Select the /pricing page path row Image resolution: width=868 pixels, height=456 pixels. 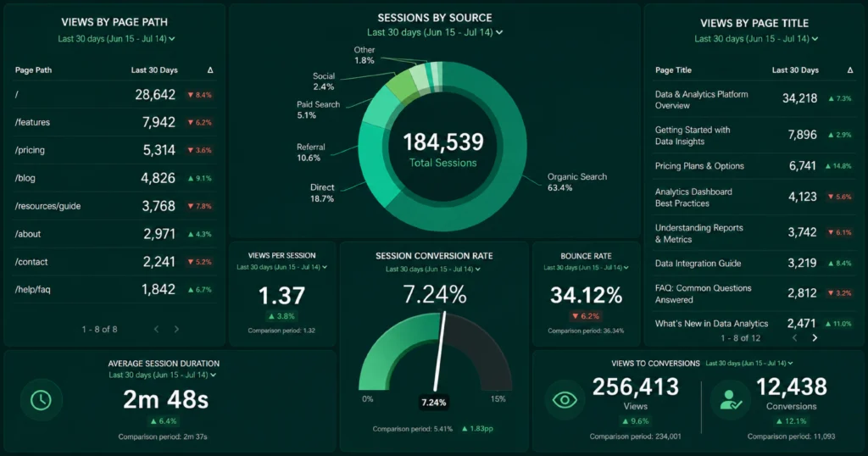point(114,150)
